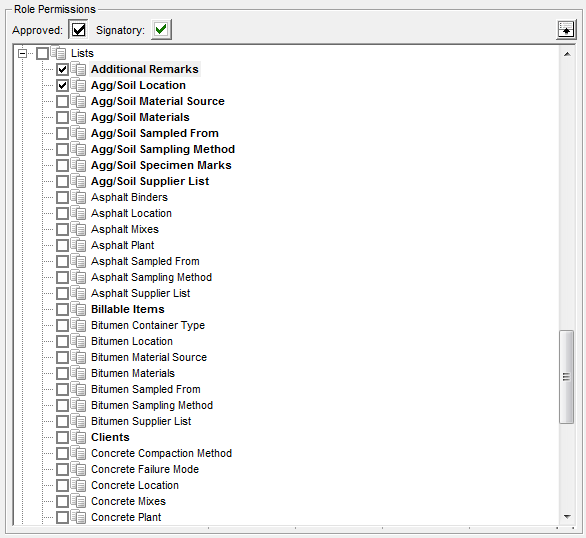Select the Lists root label
Image resolution: width=586 pixels, height=538 pixels.
tap(82, 53)
